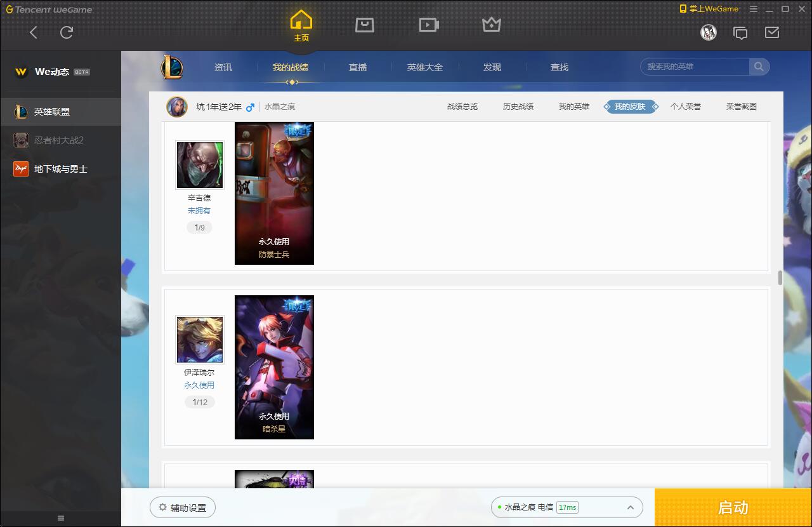The width and height of the screenshot is (812, 527).
Task: Click the search magnifier button
Action: tap(759, 67)
